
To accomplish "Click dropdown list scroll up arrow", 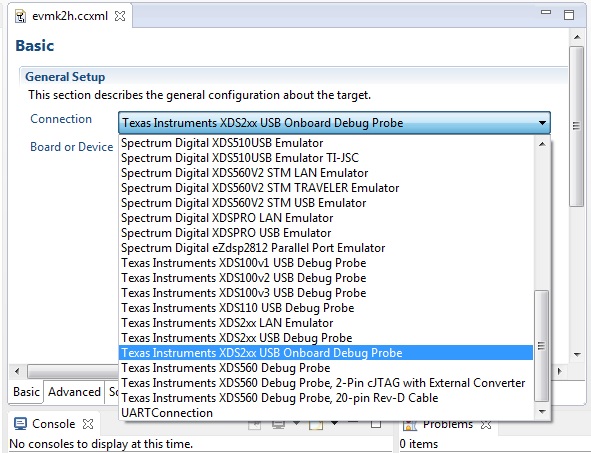I will point(542,144).
